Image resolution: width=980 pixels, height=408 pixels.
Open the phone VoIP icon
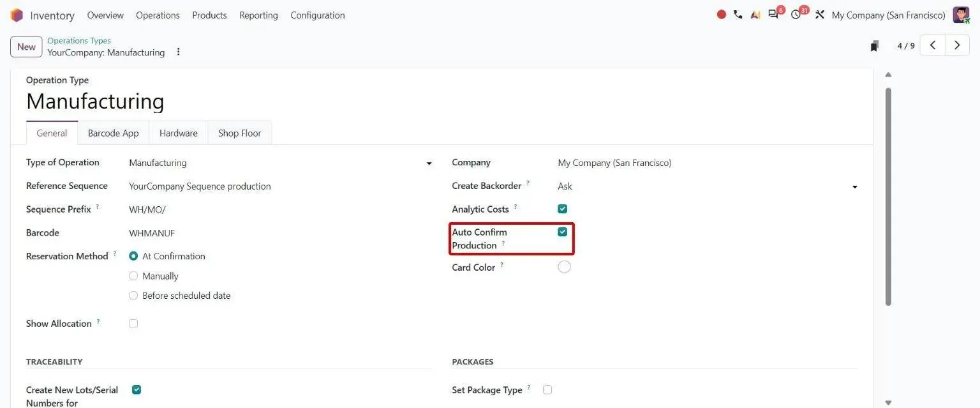point(738,15)
